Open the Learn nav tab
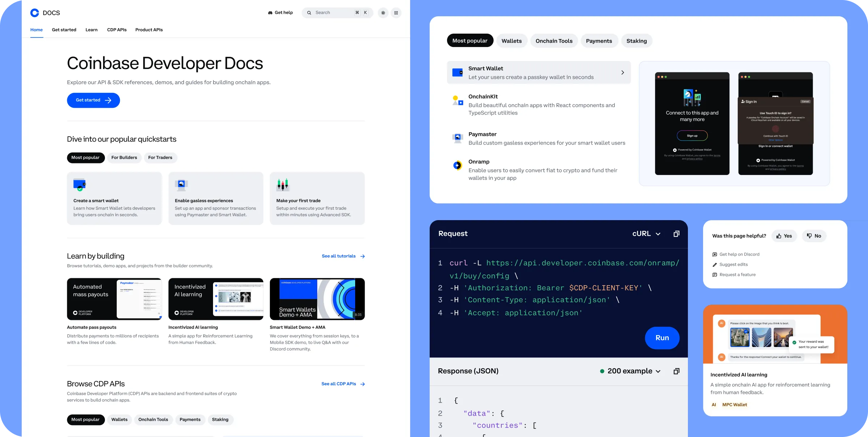The image size is (868, 437). click(x=92, y=30)
